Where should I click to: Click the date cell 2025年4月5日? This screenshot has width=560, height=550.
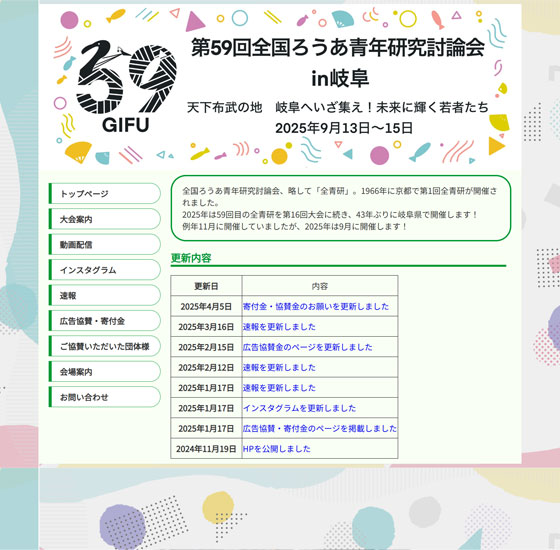click(206, 306)
